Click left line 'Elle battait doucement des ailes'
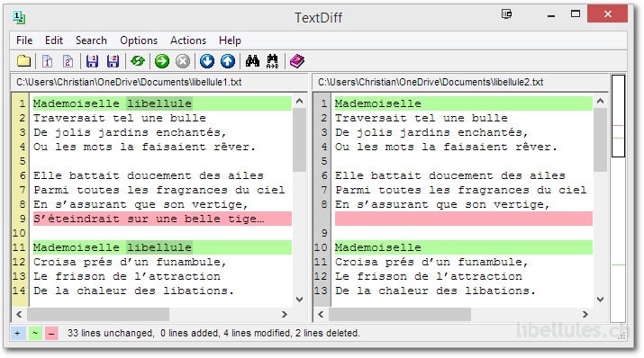 (149, 175)
